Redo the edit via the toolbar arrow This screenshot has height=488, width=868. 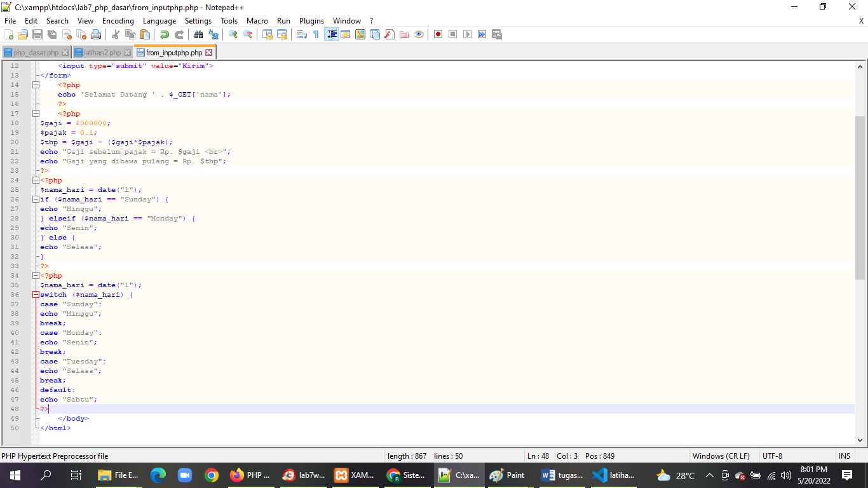coord(179,34)
